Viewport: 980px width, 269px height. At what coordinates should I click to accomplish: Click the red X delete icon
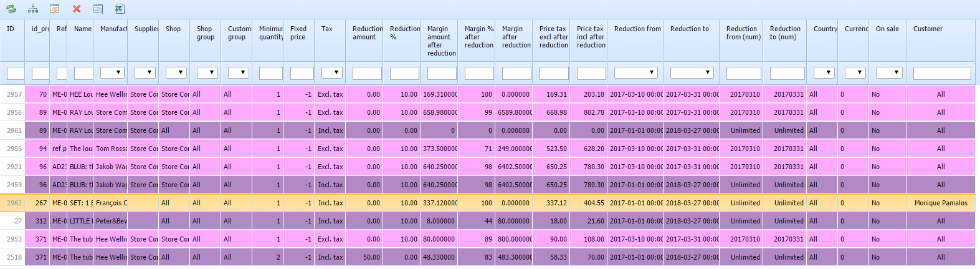tap(77, 9)
